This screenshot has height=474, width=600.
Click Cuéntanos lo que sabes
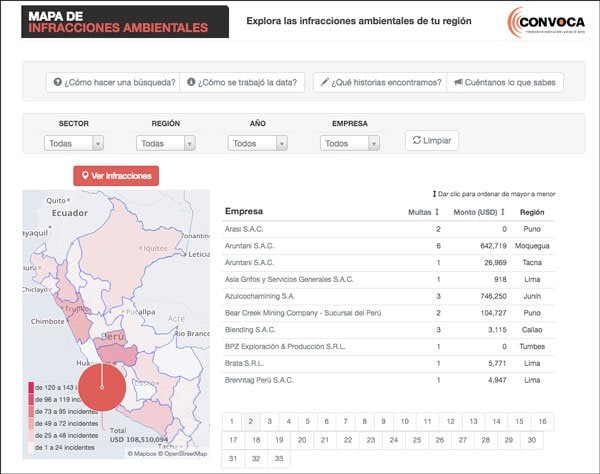click(505, 82)
